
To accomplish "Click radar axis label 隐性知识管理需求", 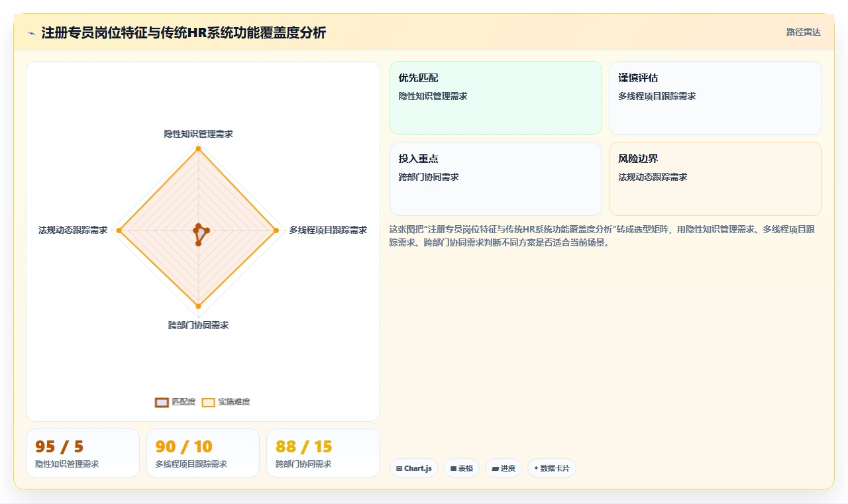I will pos(198,134).
